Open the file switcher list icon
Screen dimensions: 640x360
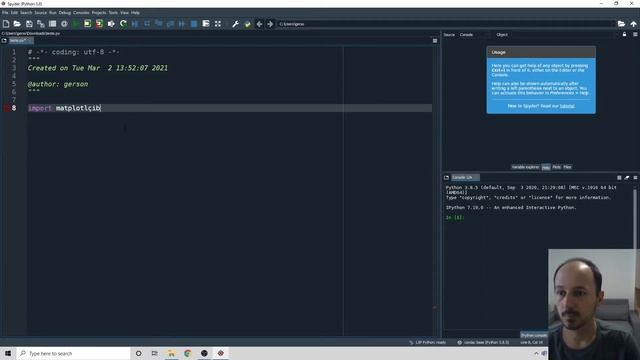[x=52, y=24]
